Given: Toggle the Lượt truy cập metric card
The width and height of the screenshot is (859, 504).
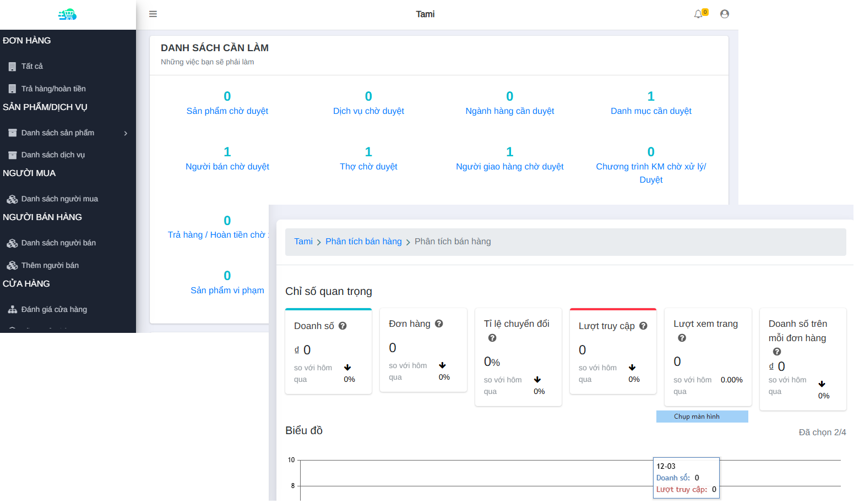Looking at the screenshot, I should [613, 351].
